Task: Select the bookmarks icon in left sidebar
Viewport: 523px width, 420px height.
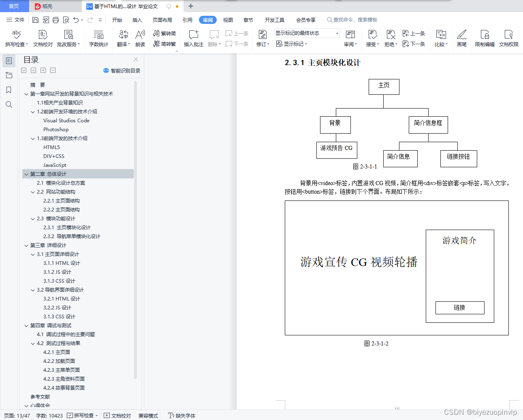Action: 9,90
